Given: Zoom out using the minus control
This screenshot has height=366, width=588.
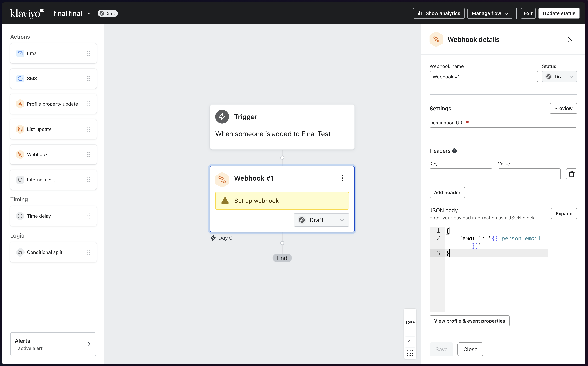Looking at the screenshot, I should pos(410,331).
